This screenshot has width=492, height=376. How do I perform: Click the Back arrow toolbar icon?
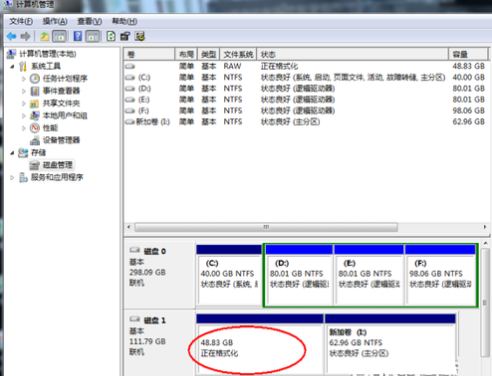(x=11, y=36)
